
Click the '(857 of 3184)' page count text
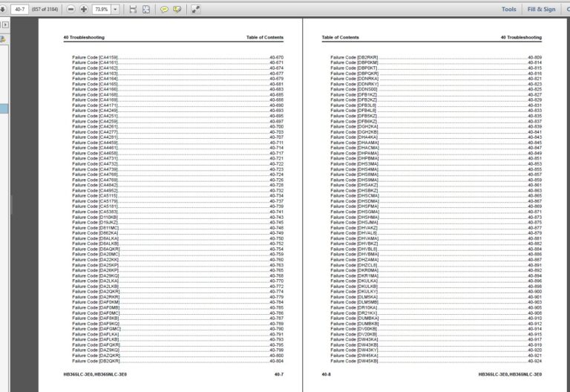click(45, 9)
